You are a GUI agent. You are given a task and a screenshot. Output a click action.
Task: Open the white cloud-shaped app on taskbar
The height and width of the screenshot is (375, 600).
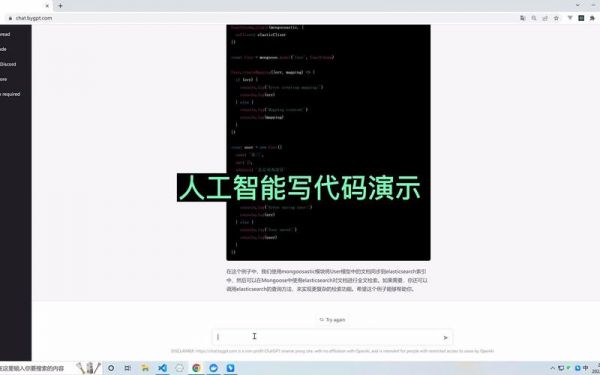[179, 368]
